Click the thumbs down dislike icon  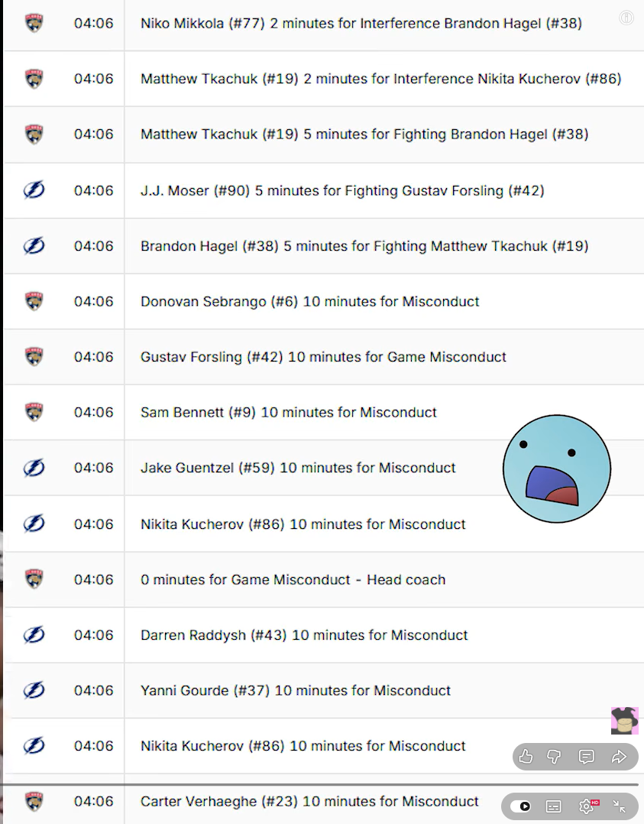click(x=555, y=757)
